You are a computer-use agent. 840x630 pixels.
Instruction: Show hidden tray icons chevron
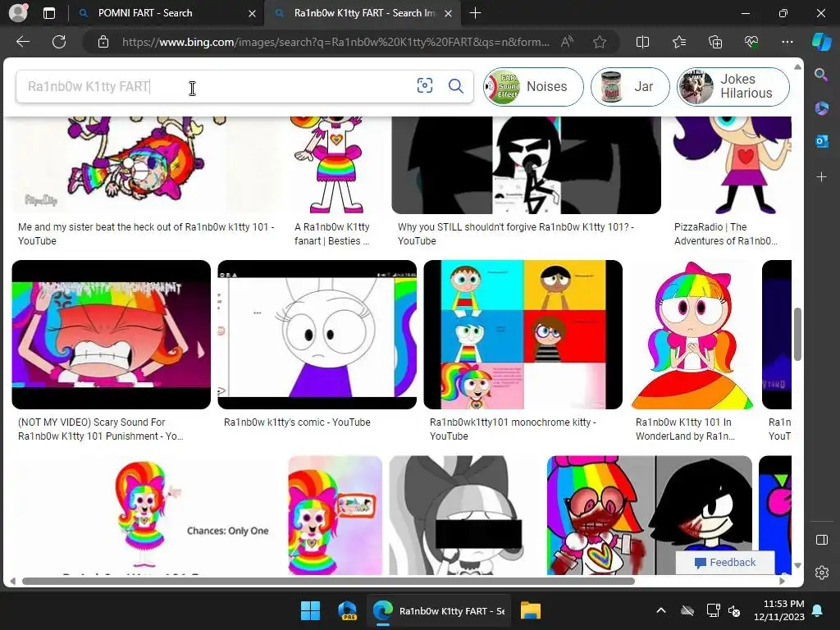pos(661,610)
